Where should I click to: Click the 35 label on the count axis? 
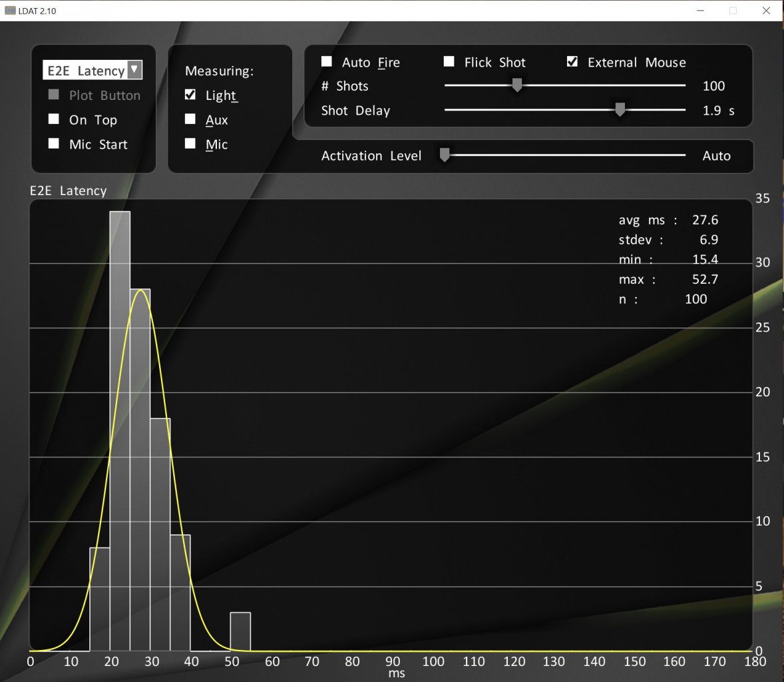[x=762, y=198]
